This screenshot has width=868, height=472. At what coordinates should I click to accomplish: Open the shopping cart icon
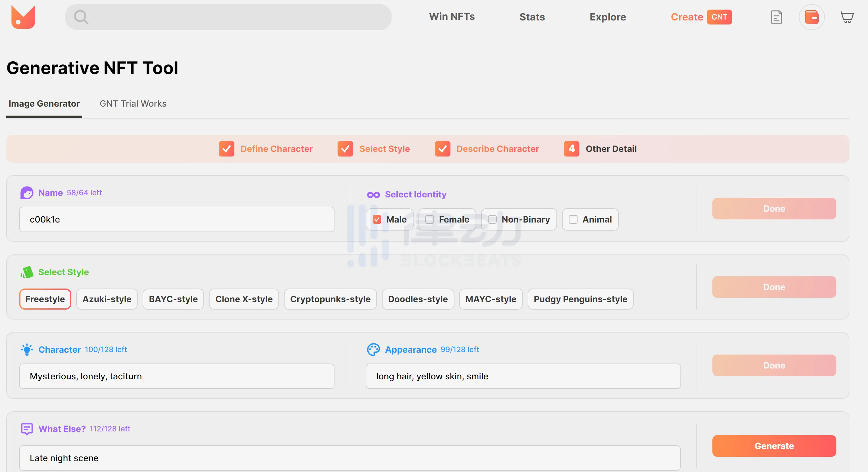point(847,17)
